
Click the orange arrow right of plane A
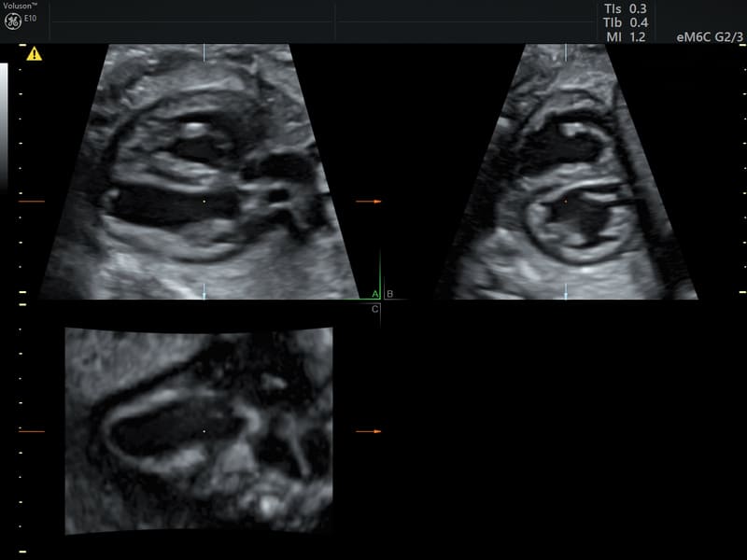coord(371,201)
